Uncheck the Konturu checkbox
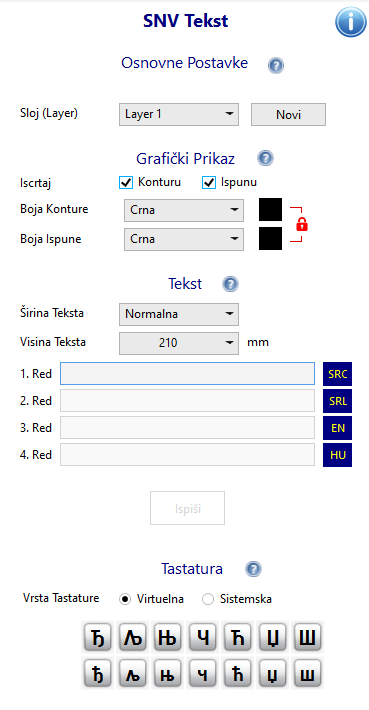 pyautogui.click(x=125, y=182)
